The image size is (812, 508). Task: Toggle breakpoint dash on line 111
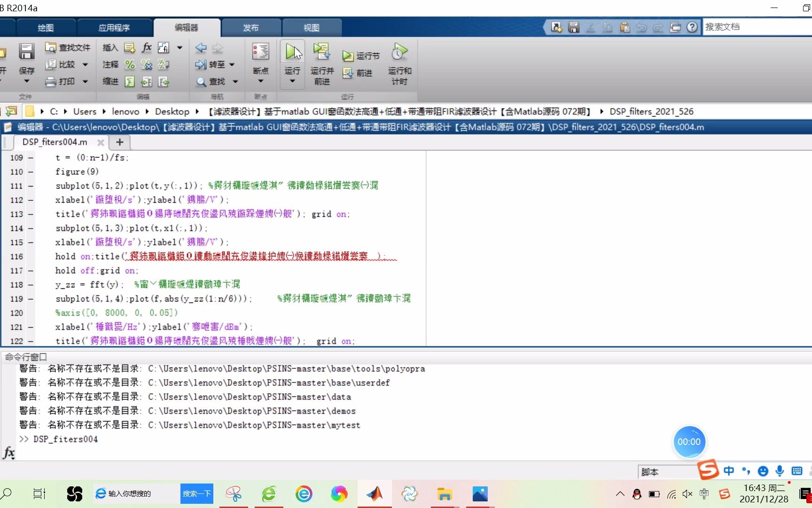[x=31, y=186]
